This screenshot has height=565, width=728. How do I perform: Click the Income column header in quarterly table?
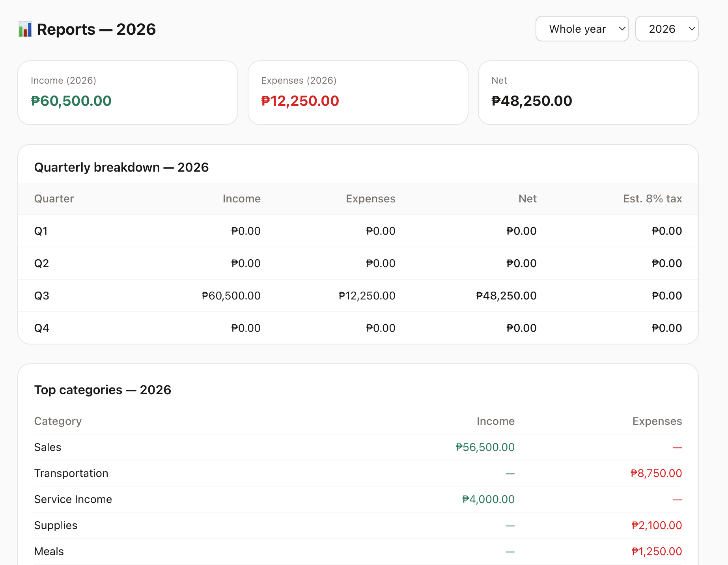(242, 198)
